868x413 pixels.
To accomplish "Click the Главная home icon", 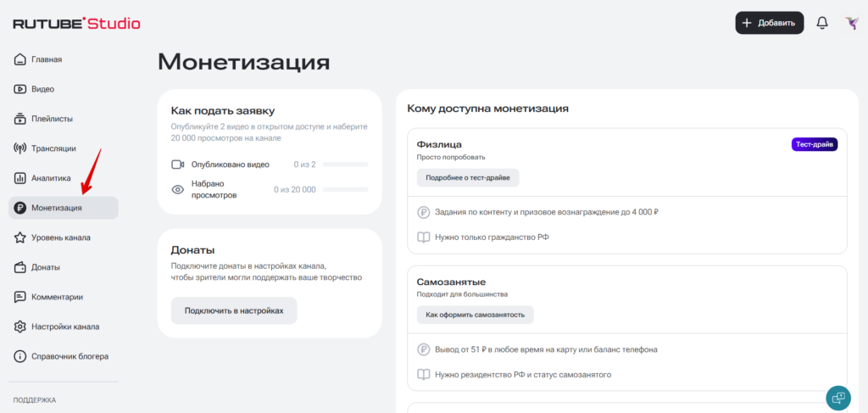I will (20, 59).
